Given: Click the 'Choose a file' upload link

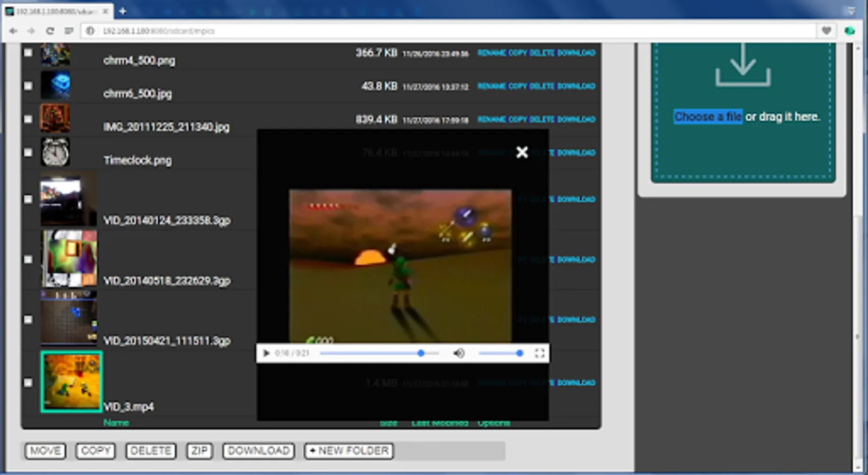Looking at the screenshot, I should pyautogui.click(x=708, y=117).
